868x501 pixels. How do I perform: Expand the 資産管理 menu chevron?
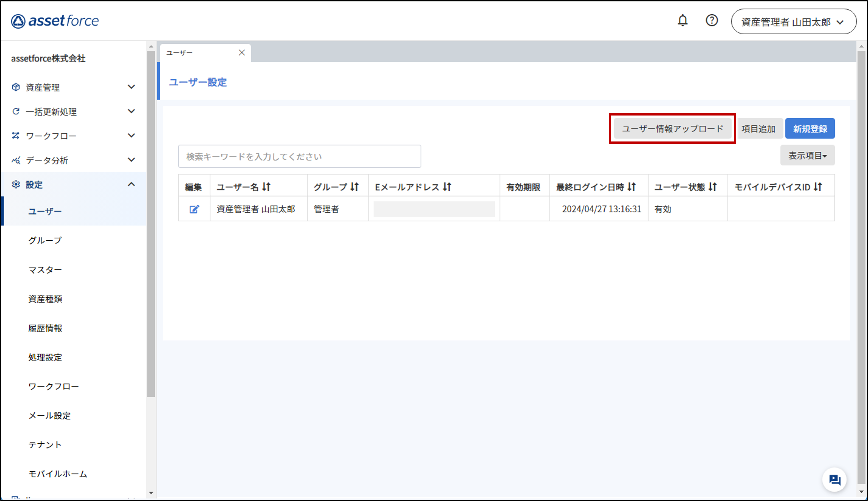pyautogui.click(x=131, y=87)
